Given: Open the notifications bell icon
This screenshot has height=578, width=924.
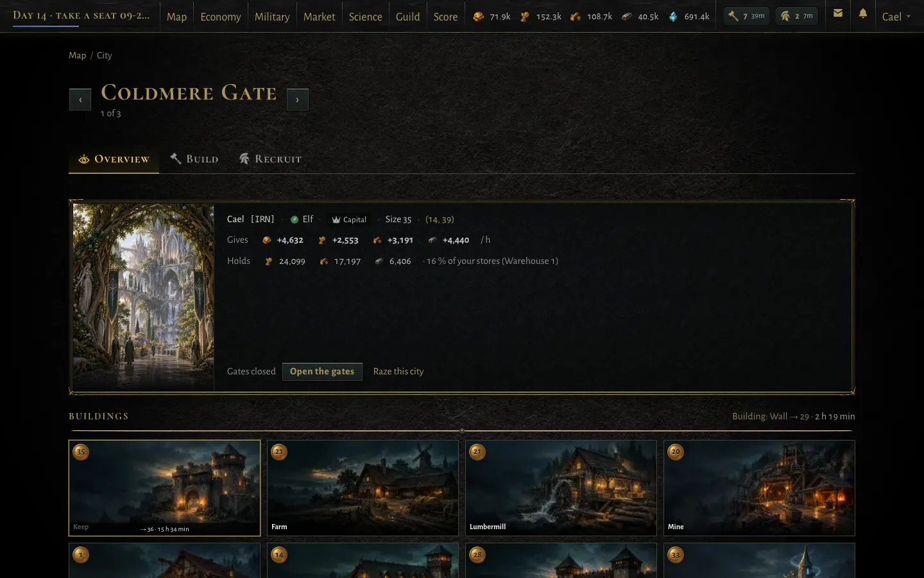Looking at the screenshot, I should (863, 13).
